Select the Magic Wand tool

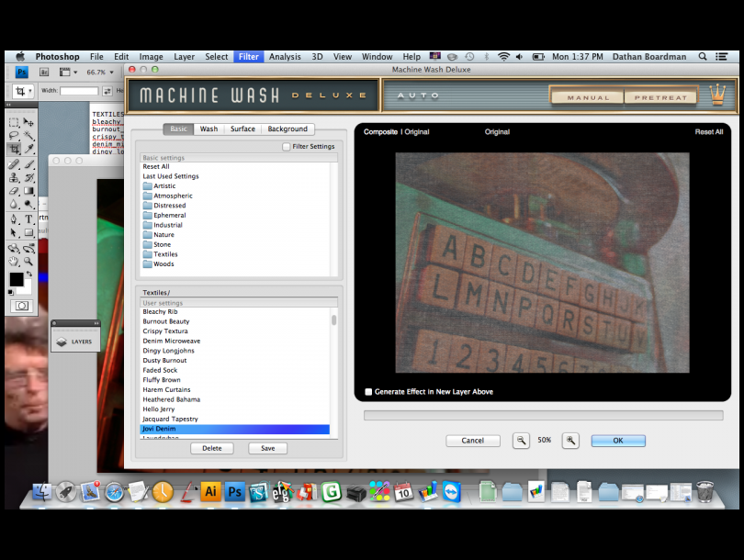29,136
